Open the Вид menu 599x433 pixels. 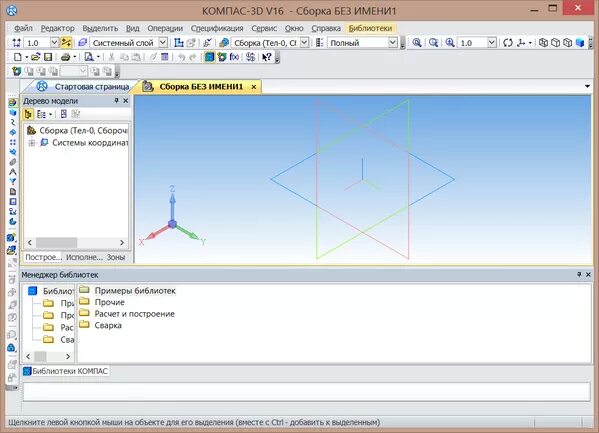click(133, 28)
